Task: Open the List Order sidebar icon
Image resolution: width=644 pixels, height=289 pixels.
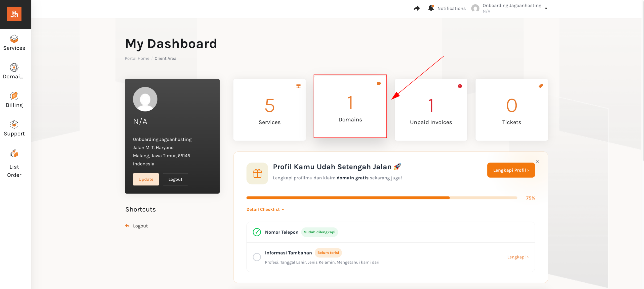Action: 14,153
